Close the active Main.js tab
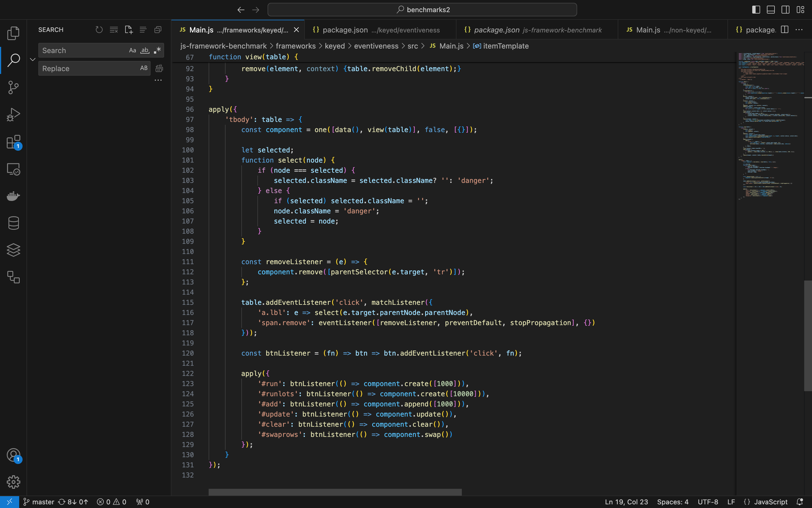Viewport: 812px width, 508px height. pyautogui.click(x=296, y=30)
